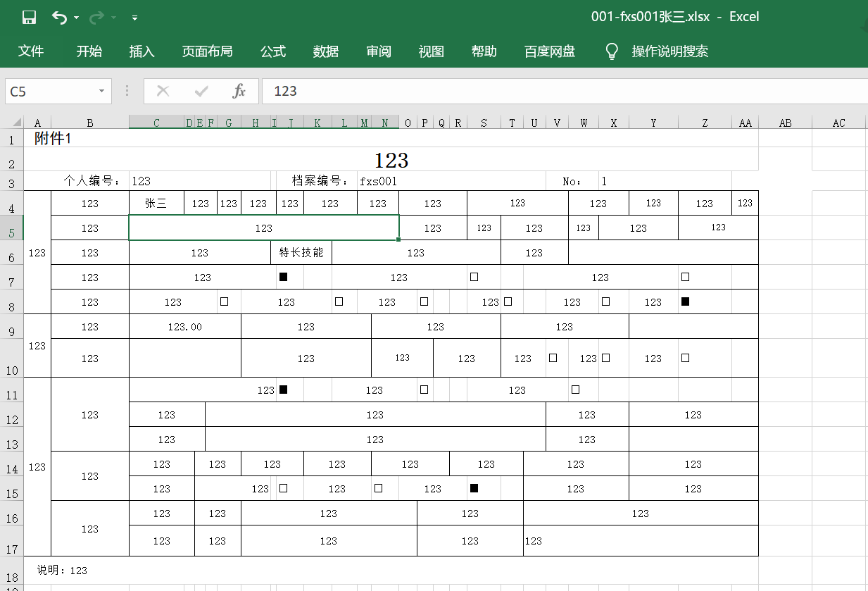Toggle the filled checkbox in row 7
This screenshot has width=868, height=591.
click(283, 277)
